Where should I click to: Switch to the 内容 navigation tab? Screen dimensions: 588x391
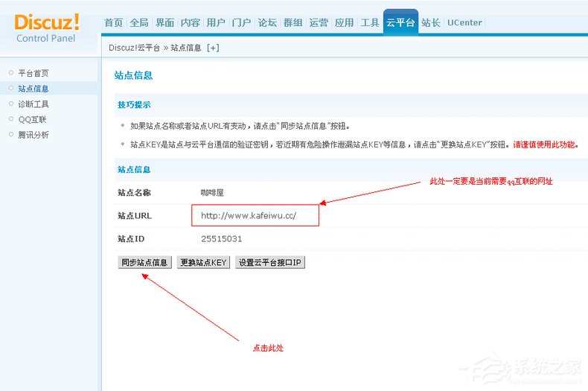point(191,22)
